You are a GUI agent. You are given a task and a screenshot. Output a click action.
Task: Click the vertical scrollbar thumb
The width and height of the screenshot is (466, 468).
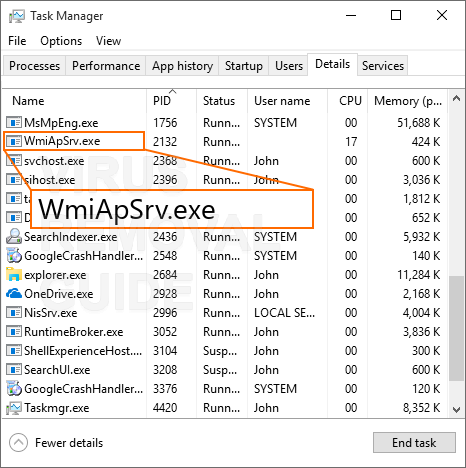(456, 328)
